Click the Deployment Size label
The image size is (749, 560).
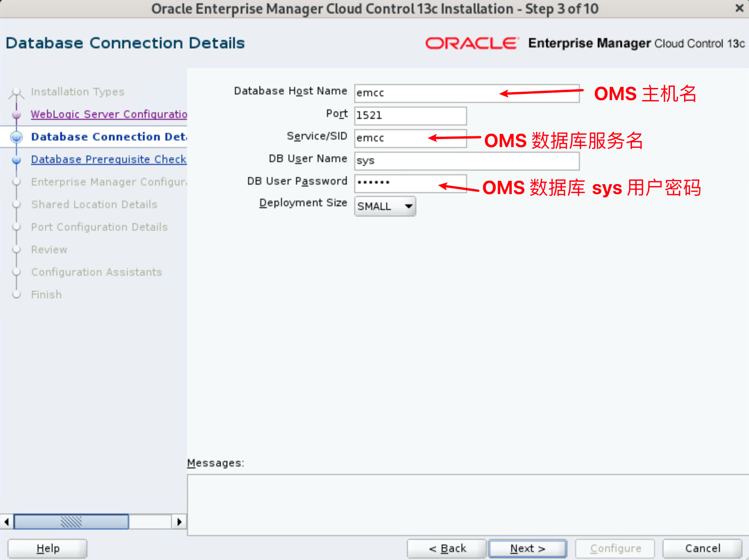click(x=303, y=203)
